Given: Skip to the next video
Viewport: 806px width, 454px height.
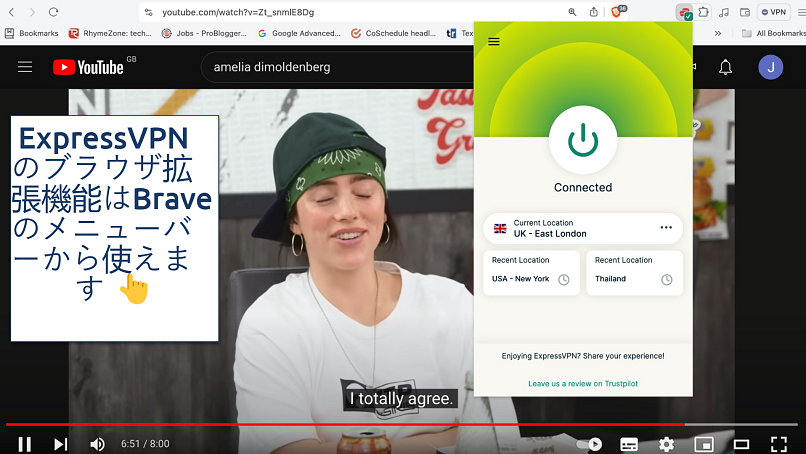Looking at the screenshot, I should (x=60, y=443).
